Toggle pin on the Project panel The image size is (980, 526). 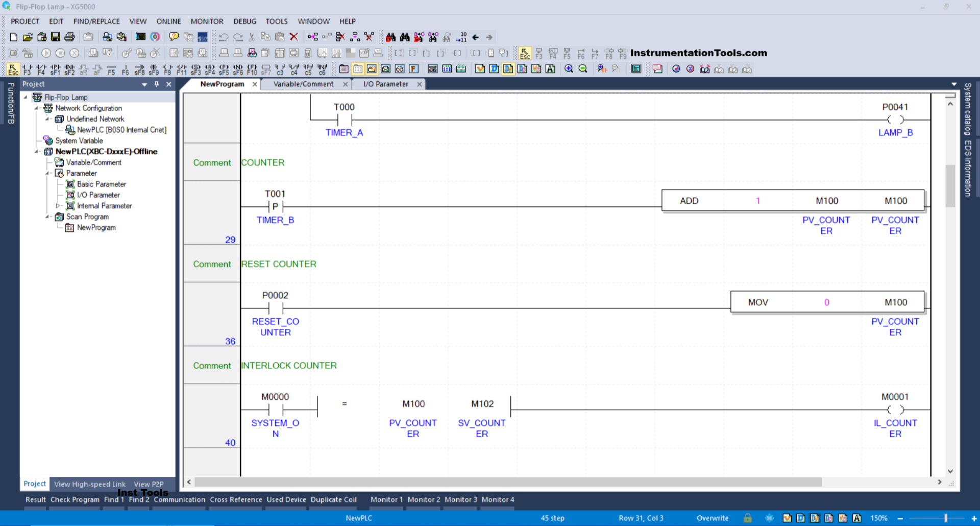tap(157, 84)
